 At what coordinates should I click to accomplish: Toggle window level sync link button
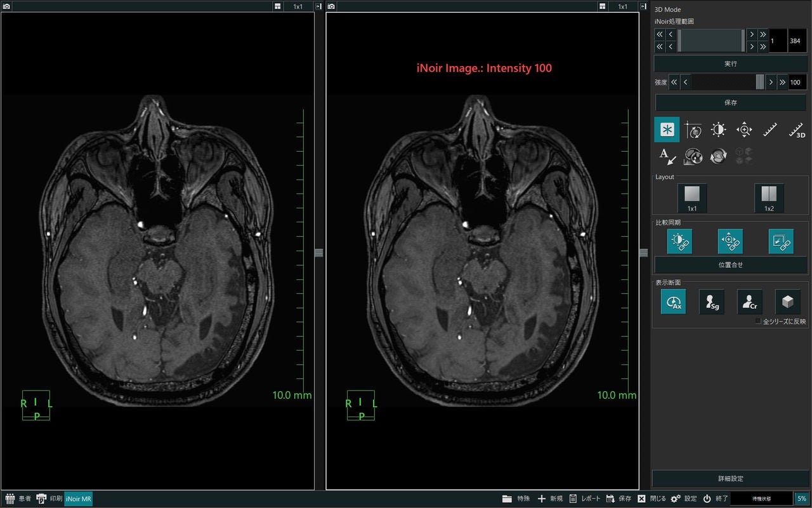pyautogui.click(x=679, y=242)
